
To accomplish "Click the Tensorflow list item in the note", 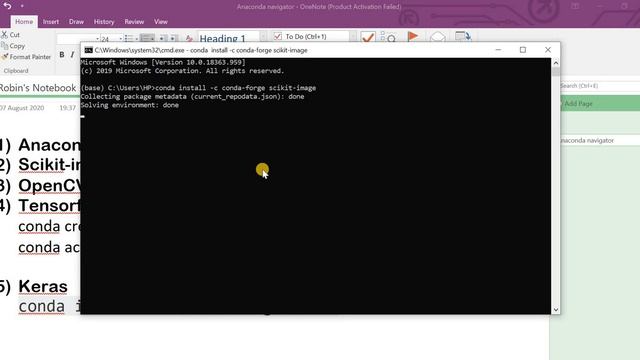I will click(x=40, y=206).
